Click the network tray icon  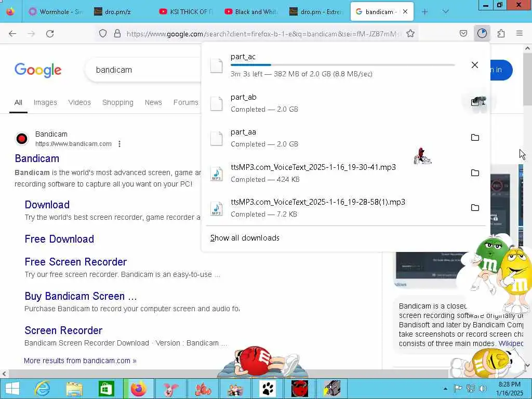470,389
